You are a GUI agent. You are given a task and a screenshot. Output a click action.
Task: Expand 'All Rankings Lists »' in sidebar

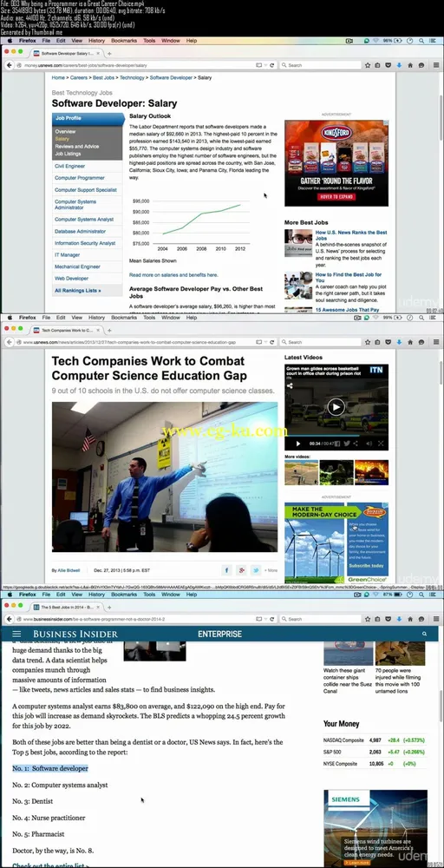tap(77, 290)
